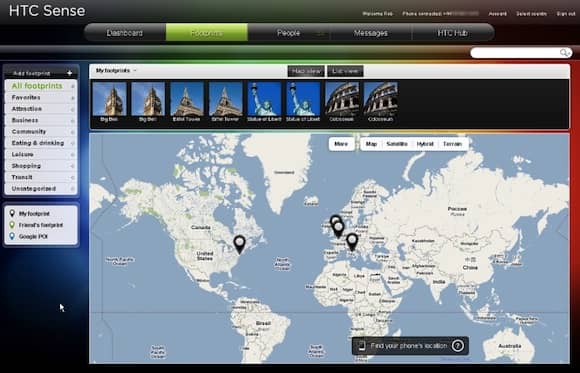The image size is (580, 373).
Task: Click the My footprint legend pin icon
Action: (12, 214)
